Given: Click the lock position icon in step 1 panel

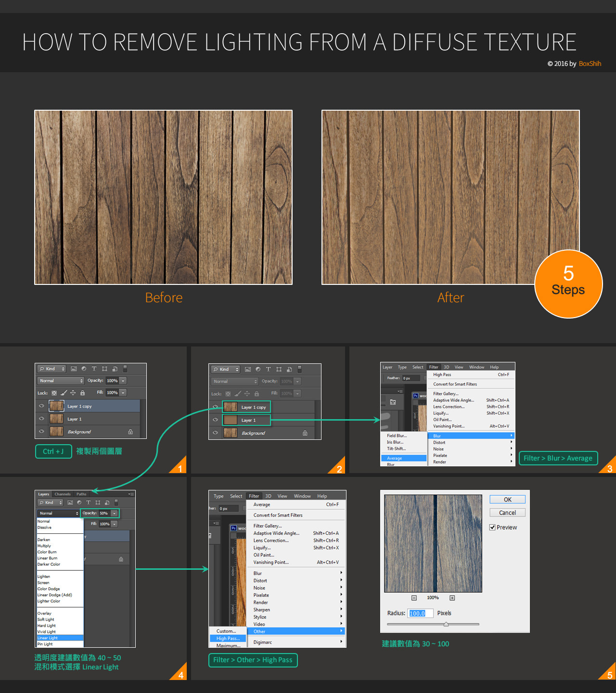Looking at the screenshot, I should pyautogui.click(x=73, y=393).
